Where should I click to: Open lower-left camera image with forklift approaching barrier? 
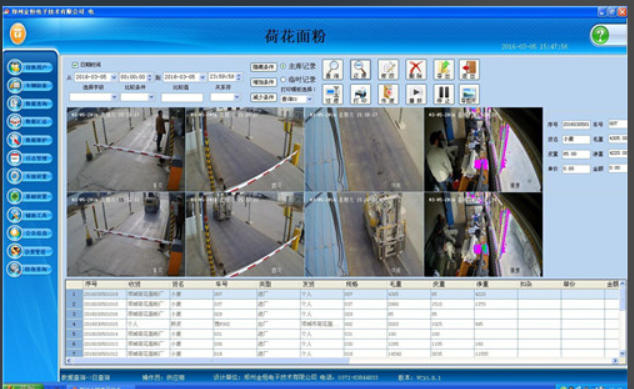[126, 234]
